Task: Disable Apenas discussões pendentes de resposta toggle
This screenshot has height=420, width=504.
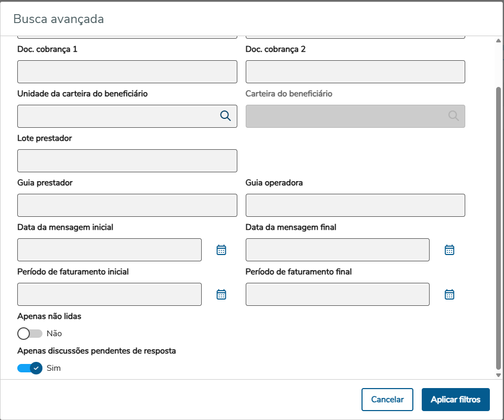Action: (29, 368)
